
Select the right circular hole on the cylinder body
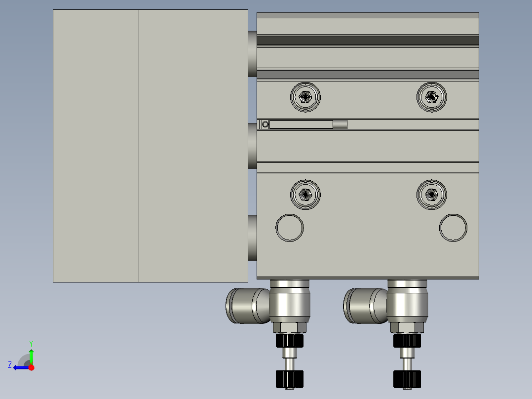(453, 228)
